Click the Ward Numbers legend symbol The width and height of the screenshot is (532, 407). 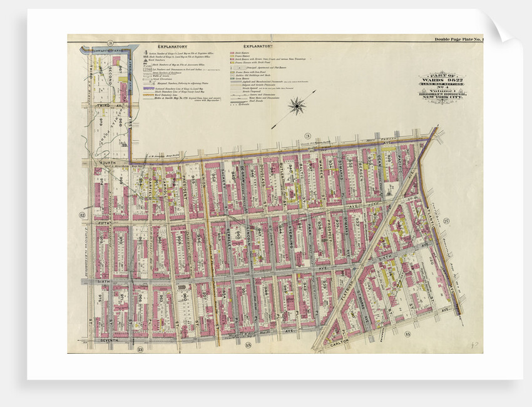coord(145,60)
